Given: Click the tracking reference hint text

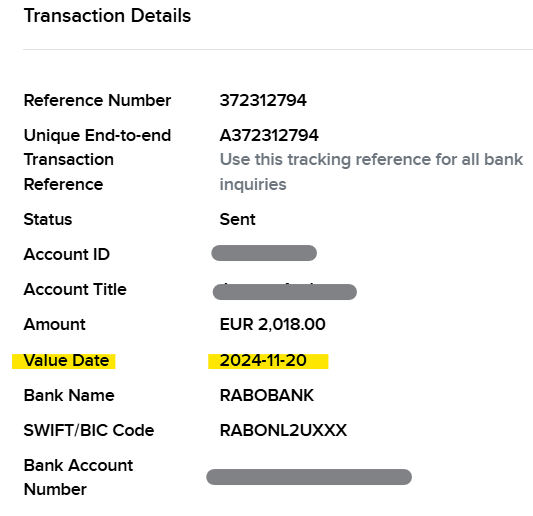Looking at the screenshot, I should coord(371,172).
